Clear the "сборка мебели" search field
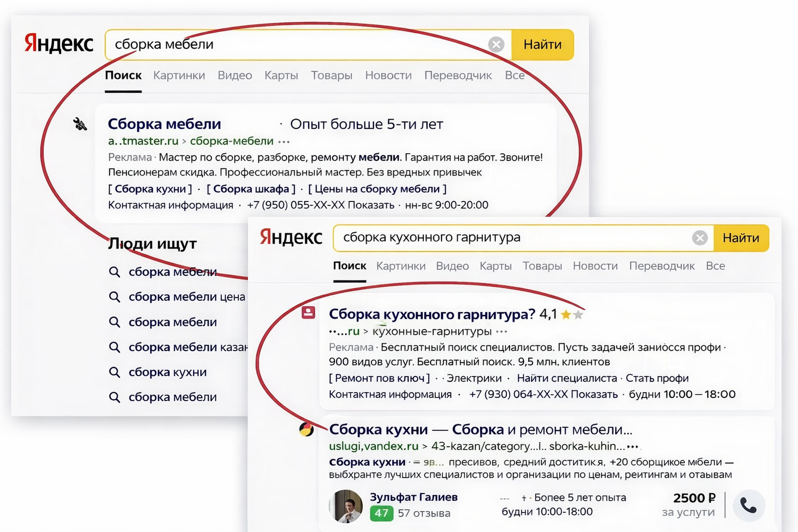 click(496, 44)
